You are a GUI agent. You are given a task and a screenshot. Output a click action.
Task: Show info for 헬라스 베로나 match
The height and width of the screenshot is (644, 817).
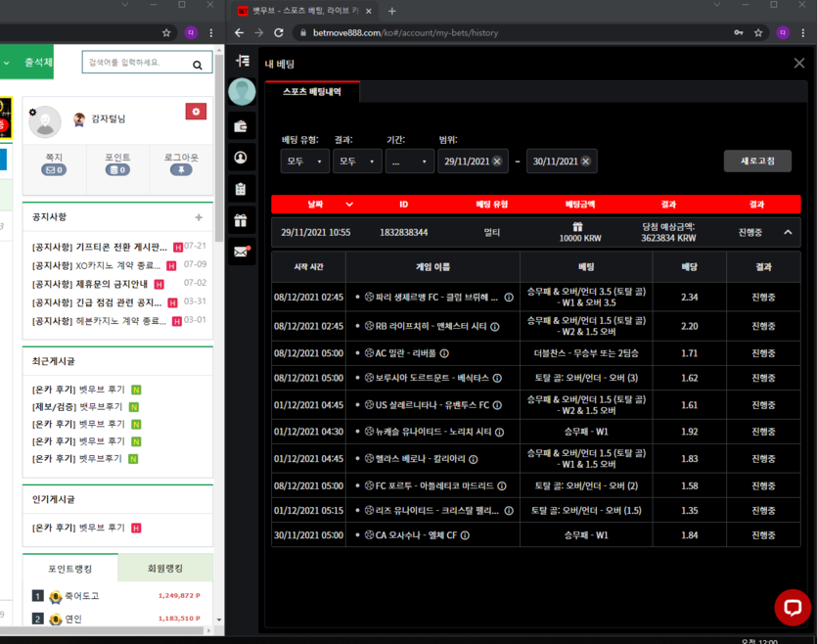(474, 459)
